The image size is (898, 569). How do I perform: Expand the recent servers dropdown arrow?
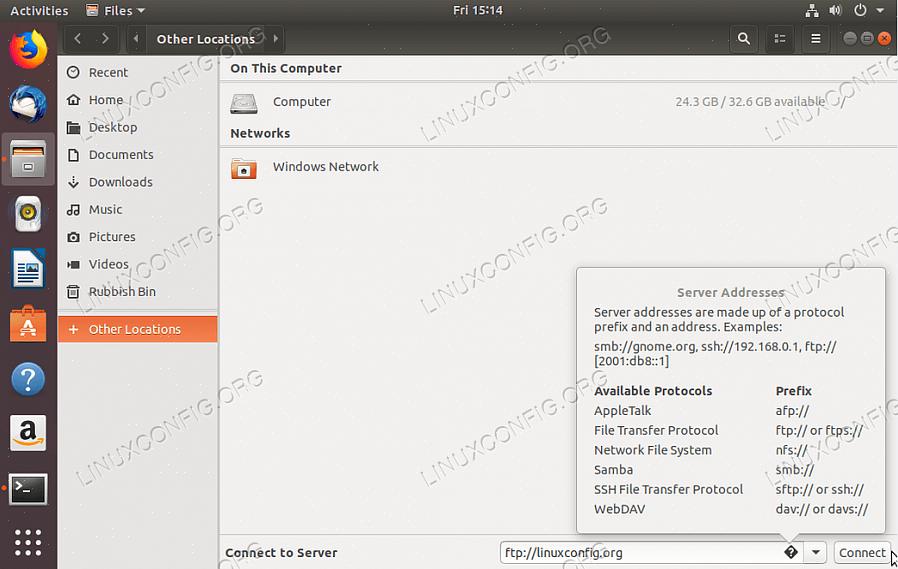pos(816,552)
